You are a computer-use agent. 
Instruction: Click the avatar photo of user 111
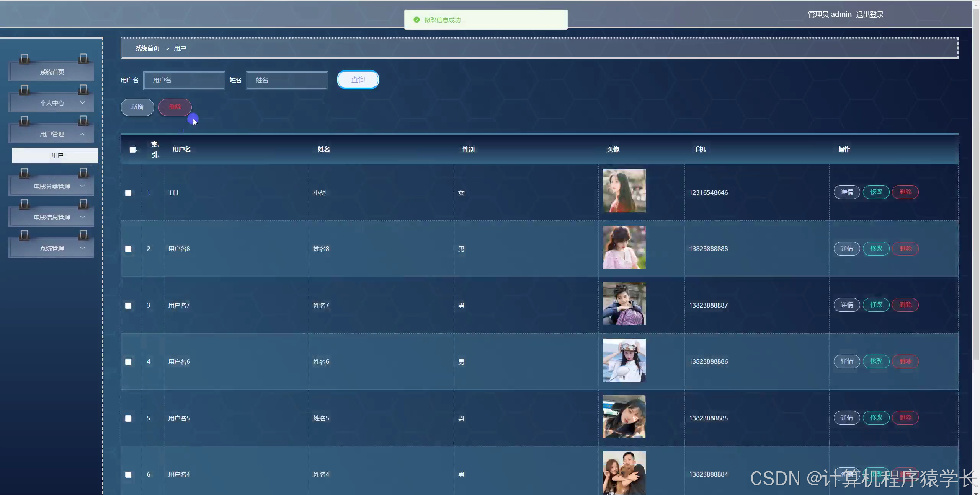(624, 191)
